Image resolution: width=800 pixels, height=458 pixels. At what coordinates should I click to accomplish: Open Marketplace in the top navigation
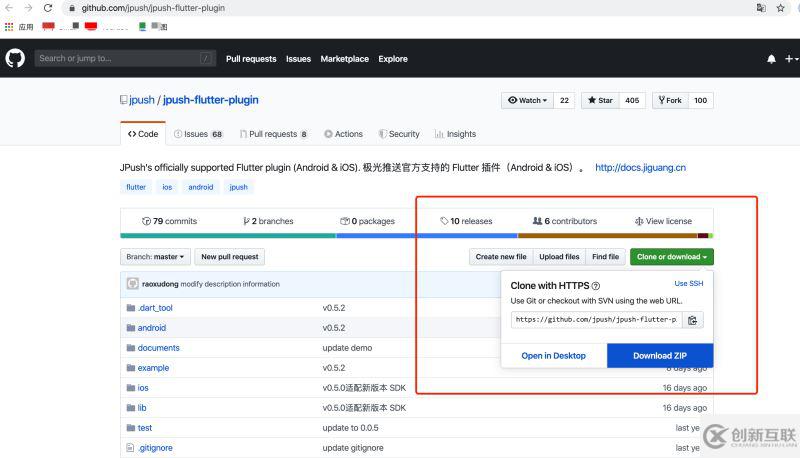tap(344, 59)
